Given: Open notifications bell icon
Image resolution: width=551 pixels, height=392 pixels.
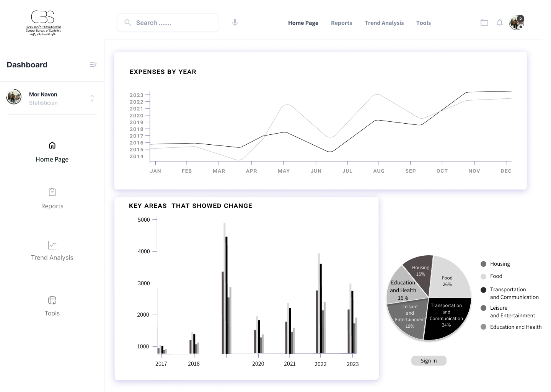Looking at the screenshot, I should (x=500, y=23).
